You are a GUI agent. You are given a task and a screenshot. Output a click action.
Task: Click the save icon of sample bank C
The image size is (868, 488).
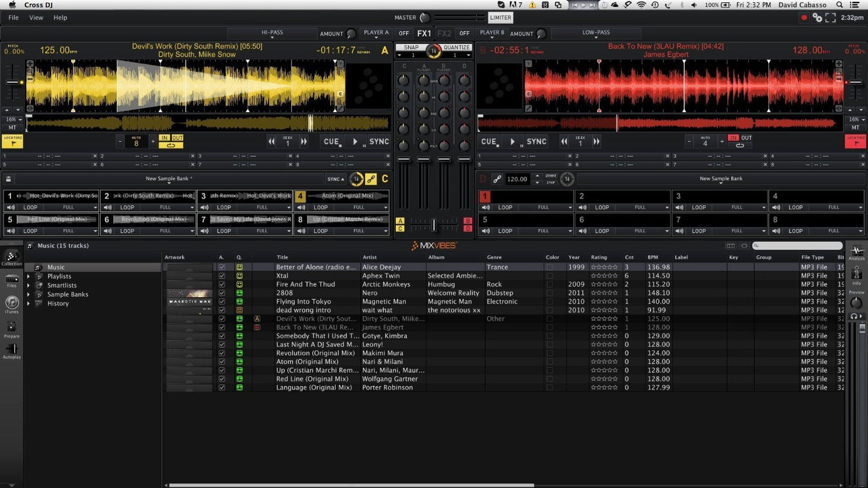coord(8,179)
